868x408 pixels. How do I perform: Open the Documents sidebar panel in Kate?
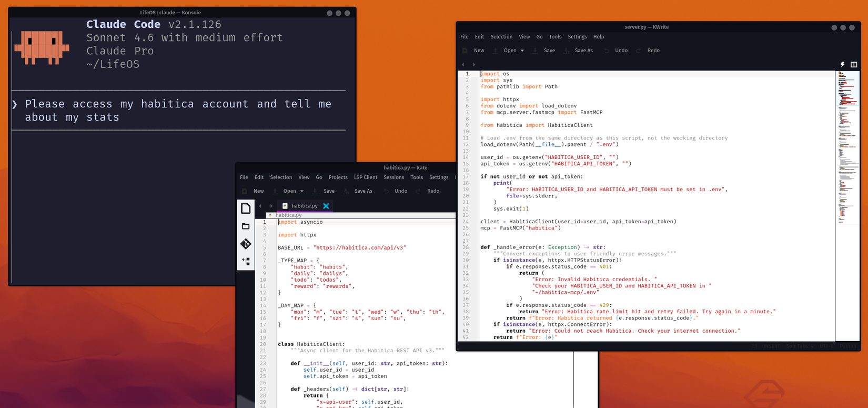(246, 208)
